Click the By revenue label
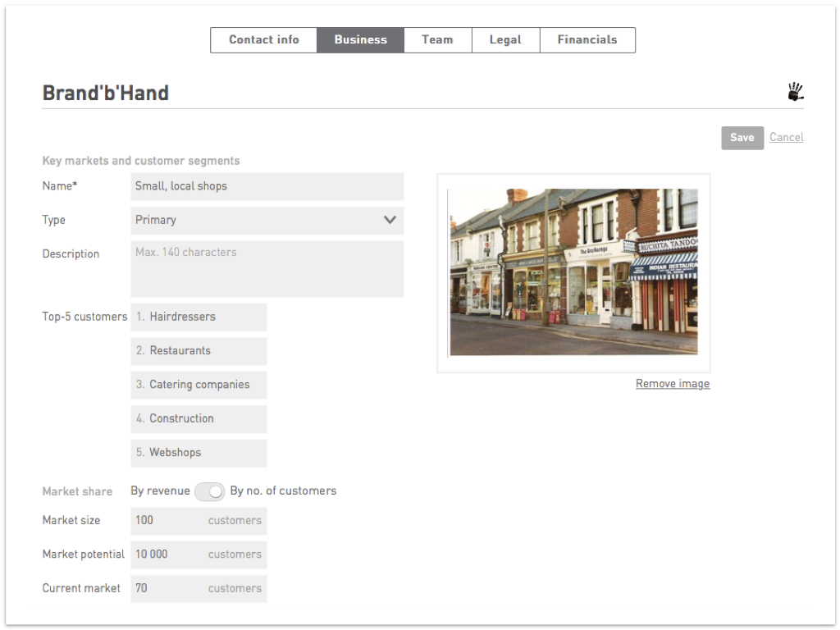 [160, 491]
